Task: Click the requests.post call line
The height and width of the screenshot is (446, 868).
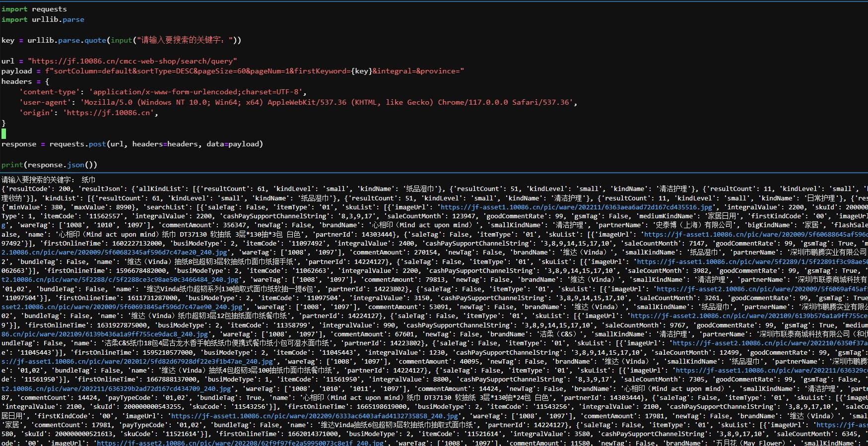Action: pos(132,144)
